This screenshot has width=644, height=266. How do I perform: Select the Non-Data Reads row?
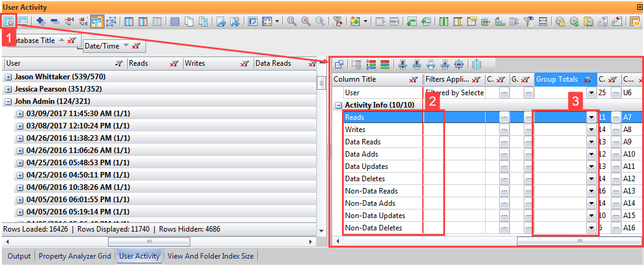click(x=371, y=191)
